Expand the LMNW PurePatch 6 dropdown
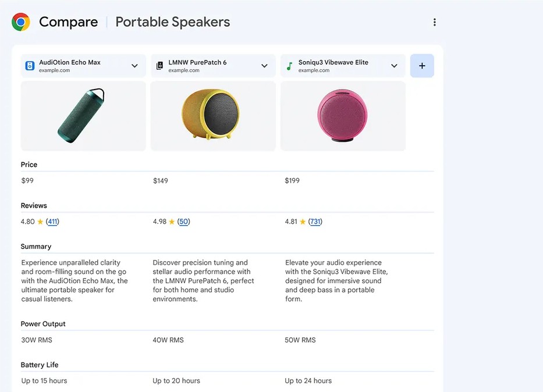543x392 pixels. click(264, 66)
